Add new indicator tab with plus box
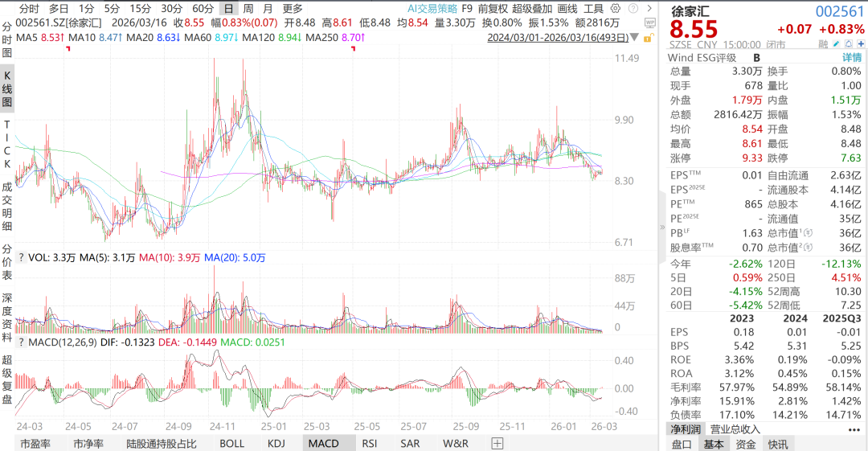This screenshot has height=451, width=868. 497,443
